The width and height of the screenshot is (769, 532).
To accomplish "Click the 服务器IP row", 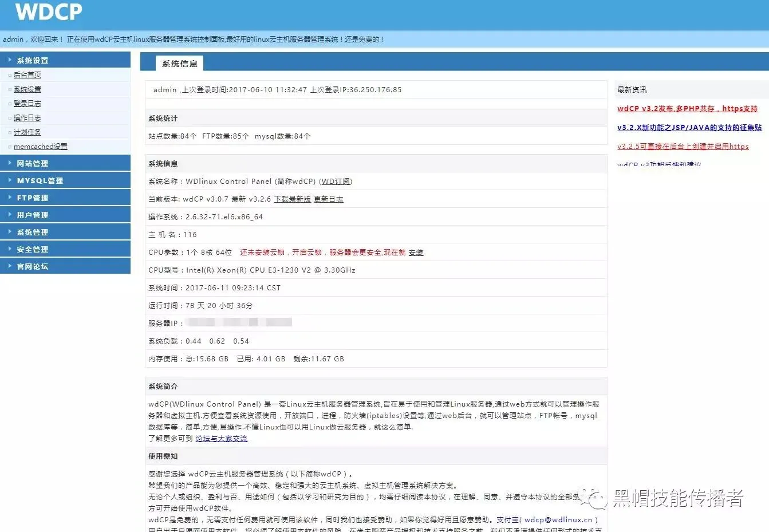I will coord(376,324).
